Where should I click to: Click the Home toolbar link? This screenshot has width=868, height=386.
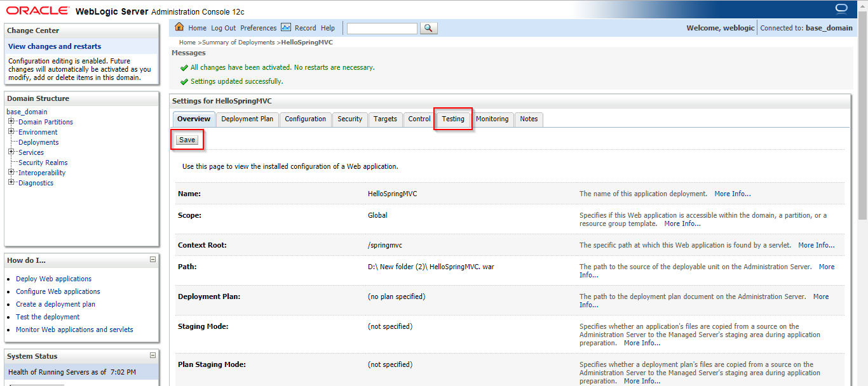pyautogui.click(x=197, y=28)
